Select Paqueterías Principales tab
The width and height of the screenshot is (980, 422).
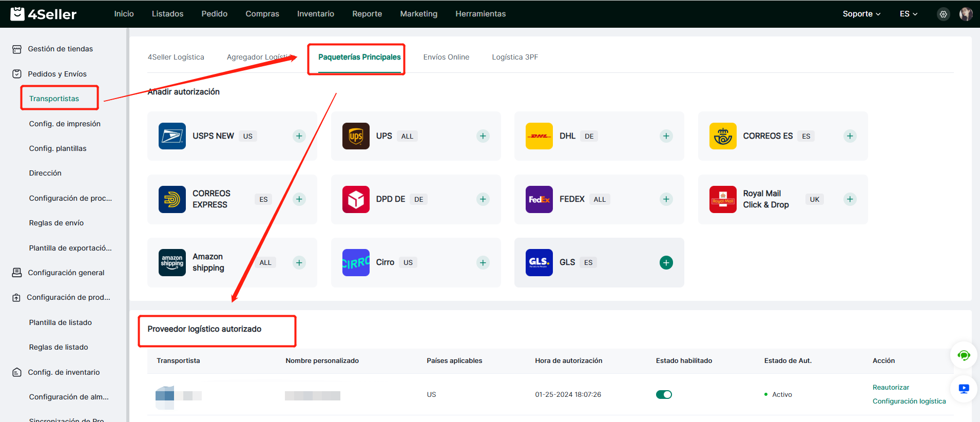tap(359, 57)
